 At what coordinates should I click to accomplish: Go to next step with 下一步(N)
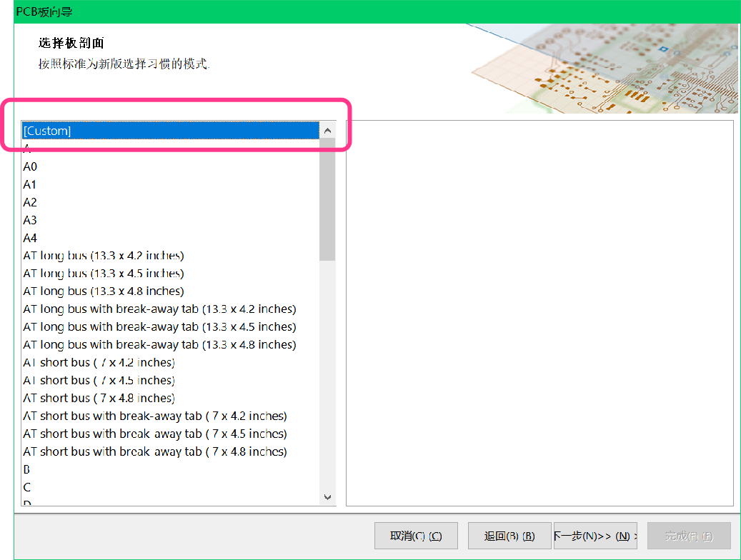coord(595,536)
